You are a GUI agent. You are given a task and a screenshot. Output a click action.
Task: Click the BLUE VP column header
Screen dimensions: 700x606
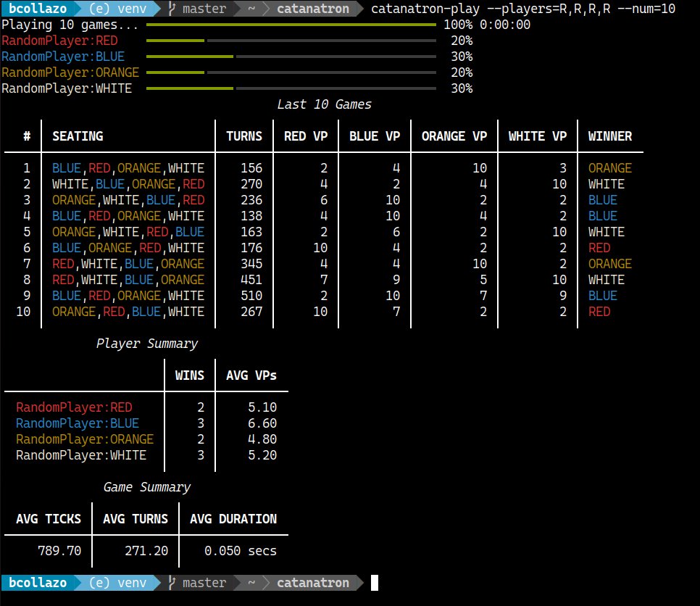(375, 136)
